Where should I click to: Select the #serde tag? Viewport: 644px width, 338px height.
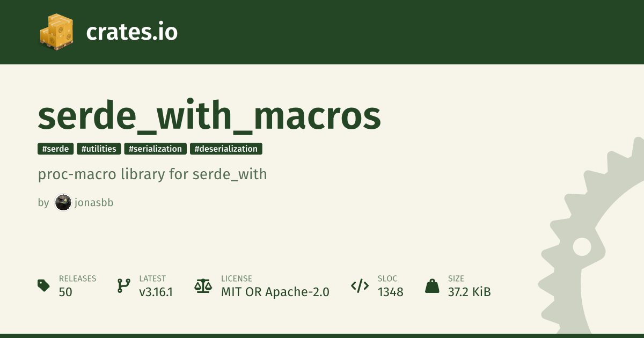click(56, 149)
